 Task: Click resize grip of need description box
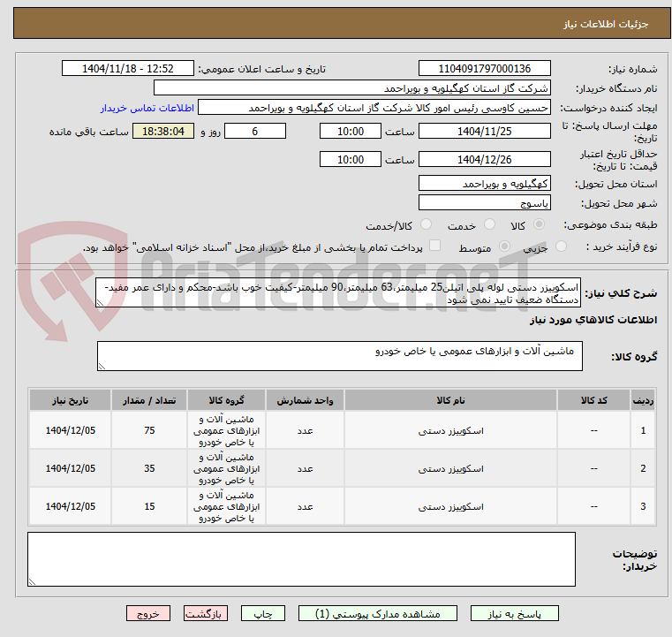tap(101, 303)
